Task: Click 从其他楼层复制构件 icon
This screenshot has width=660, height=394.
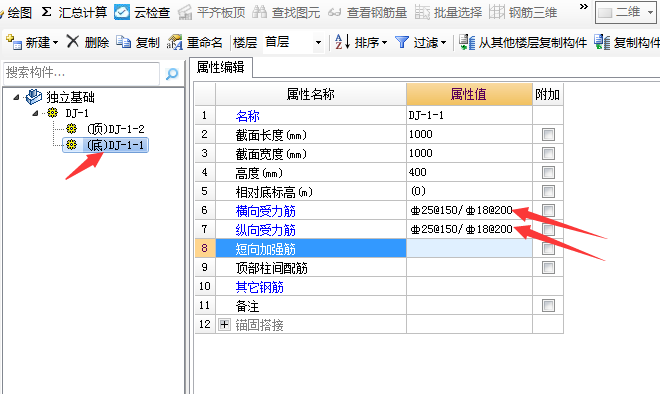Action: point(467,42)
